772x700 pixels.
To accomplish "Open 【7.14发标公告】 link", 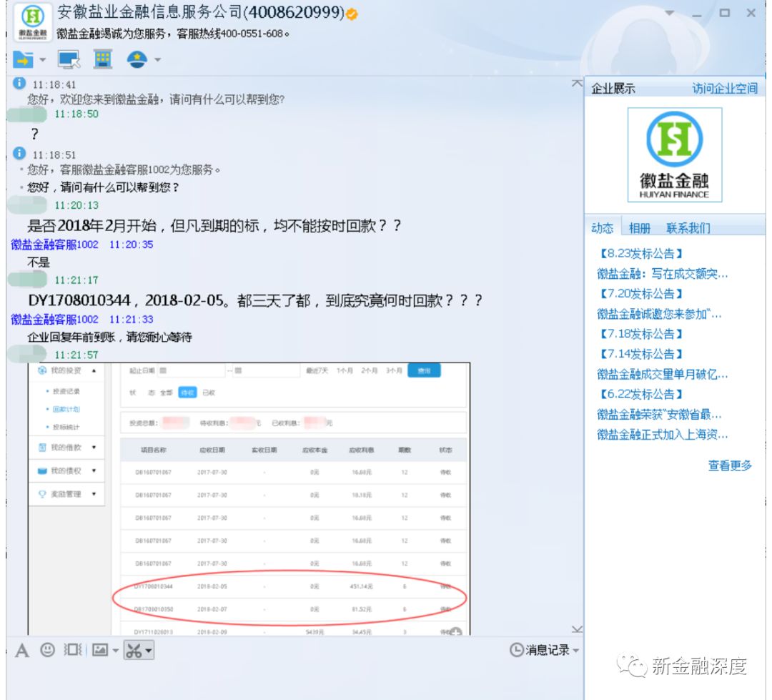I will click(x=641, y=354).
